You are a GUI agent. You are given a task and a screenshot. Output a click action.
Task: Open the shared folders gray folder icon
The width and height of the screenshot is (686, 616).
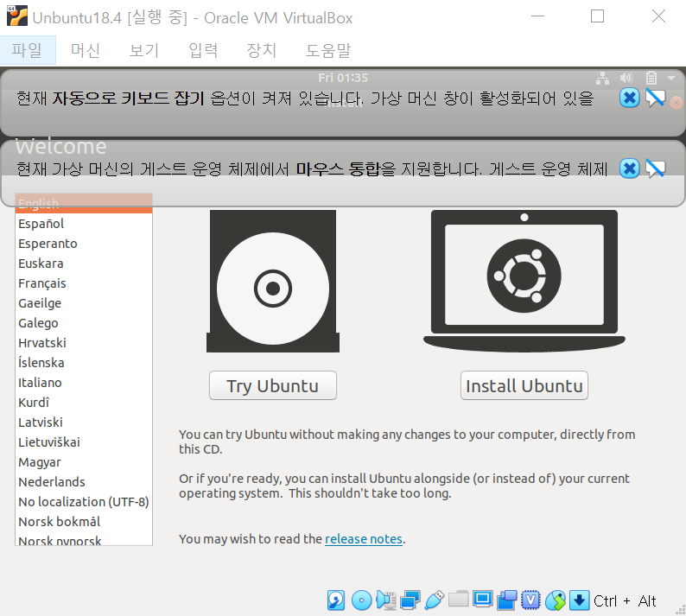click(x=459, y=599)
